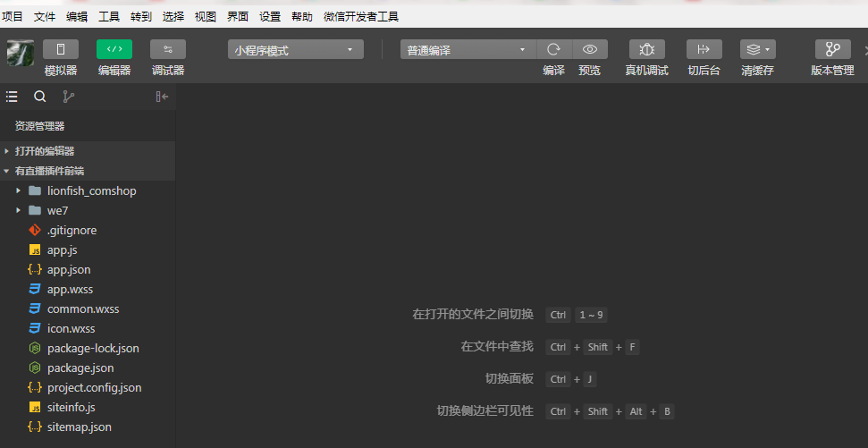Image resolution: width=868 pixels, height=448 pixels.
Task: Toggle the Debugger (调试器) panel button
Action: [x=168, y=49]
